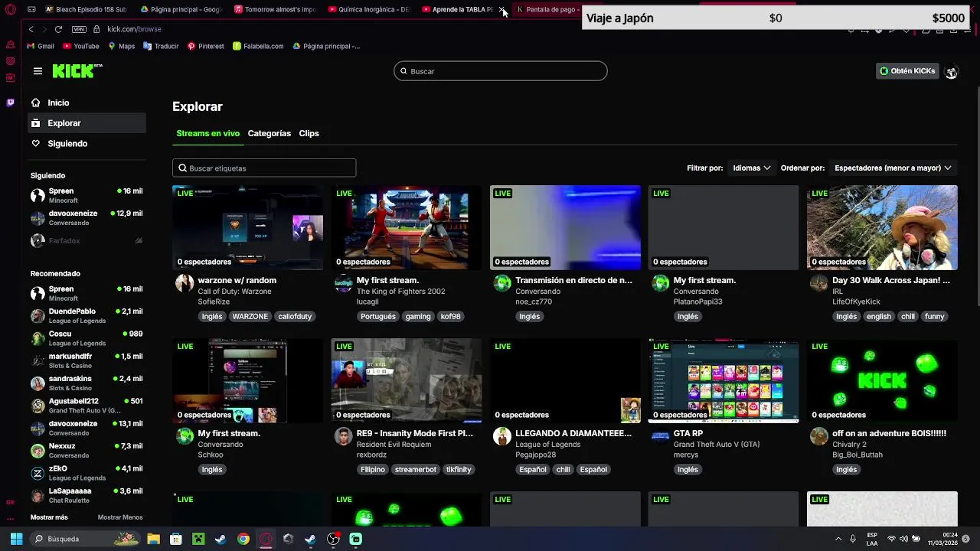Open Minecraft icon in taskbar
The width and height of the screenshot is (980, 551).
[x=198, y=539]
